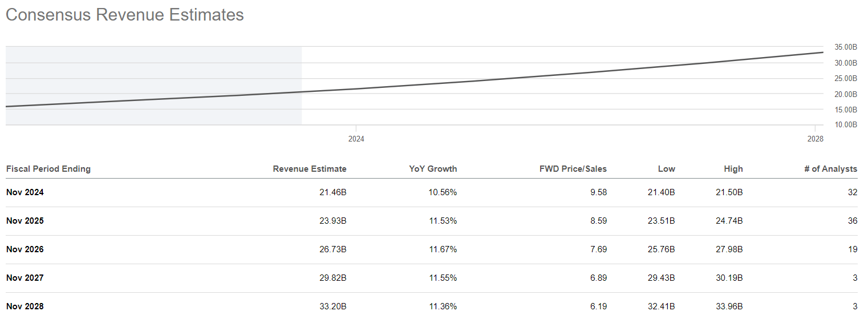868x315 pixels.
Task: Select the Nov 2025 row label
Action: (25, 221)
